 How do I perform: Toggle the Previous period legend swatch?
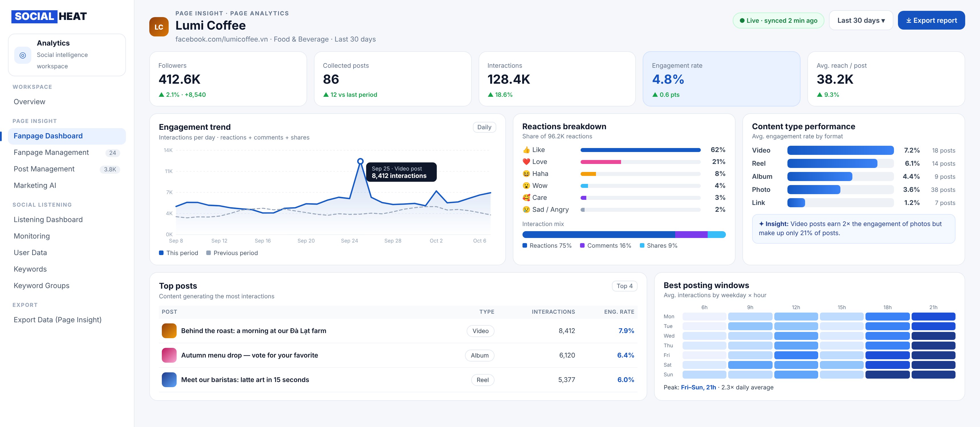point(209,253)
